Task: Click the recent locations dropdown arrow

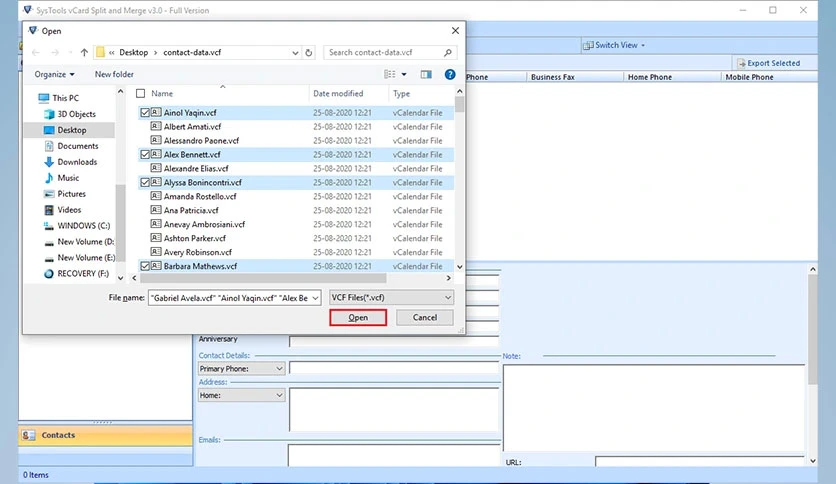Action: [70, 52]
